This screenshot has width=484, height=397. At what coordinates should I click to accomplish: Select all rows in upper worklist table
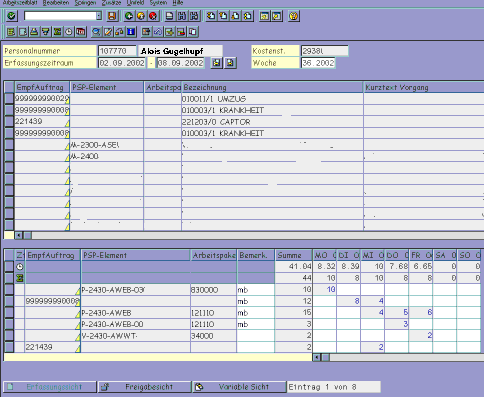9,87
